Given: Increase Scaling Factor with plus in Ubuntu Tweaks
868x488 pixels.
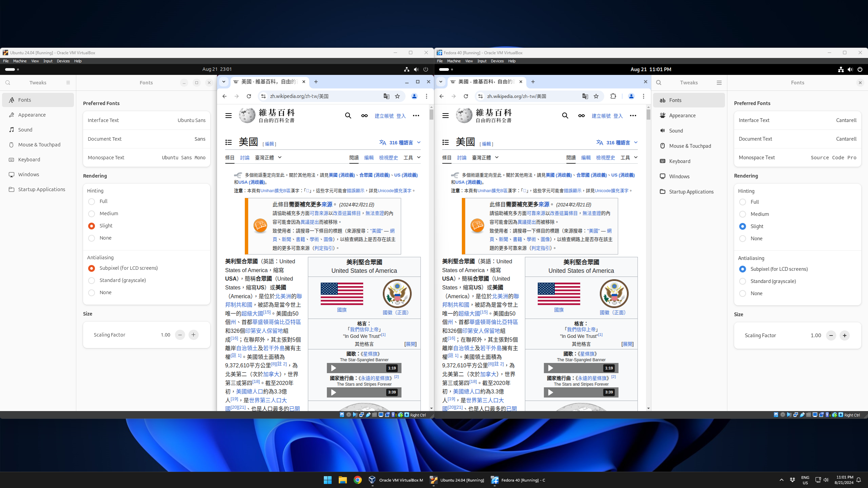Looking at the screenshot, I should point(194,335).
